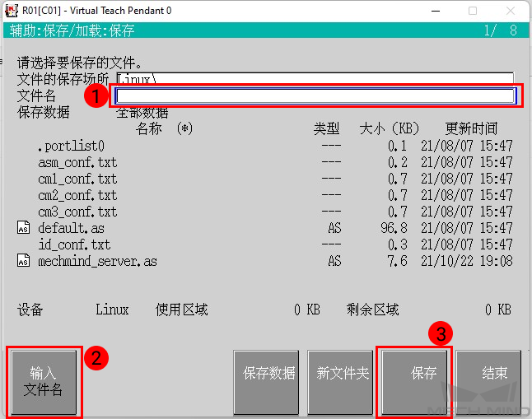Click the 更新时间 column header
532x419 pixels.
(471, 128)
